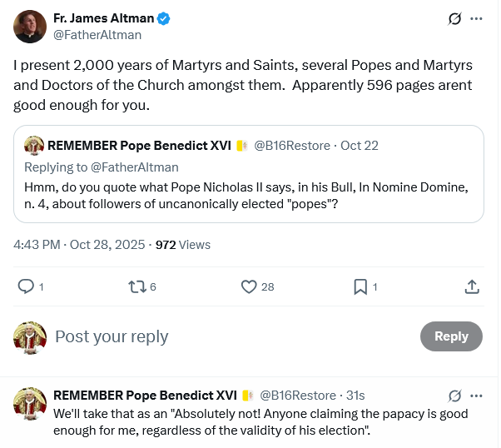Image resolution: width=501 pixels, height=448 pixels.
Task: View the 972 Views analytics link
Action: tap(183, 244)
